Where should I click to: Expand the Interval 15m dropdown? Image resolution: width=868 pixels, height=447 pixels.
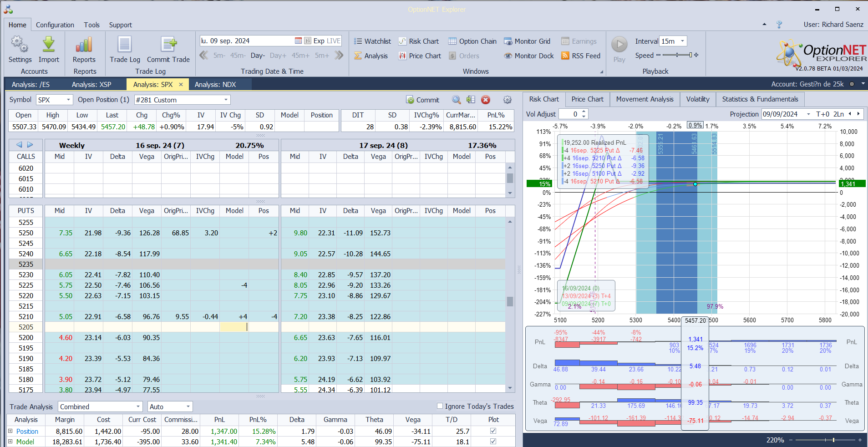point(682,41)
